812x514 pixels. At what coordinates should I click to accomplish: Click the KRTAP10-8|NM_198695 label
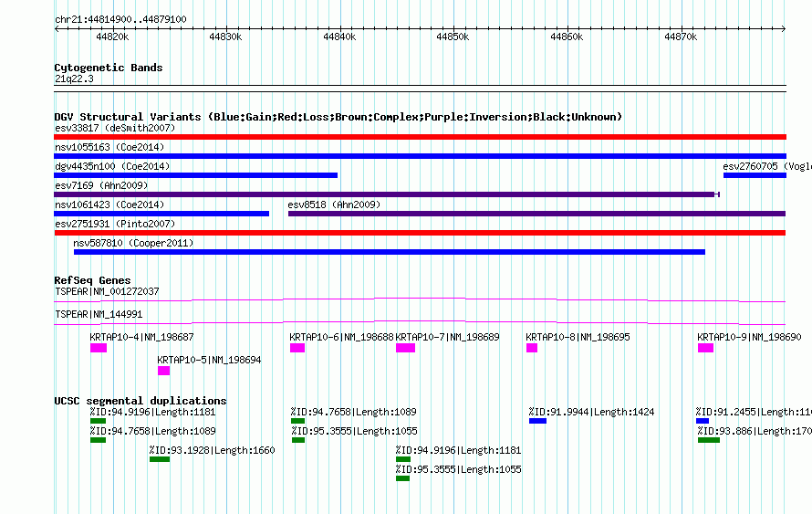tap(578, 337)
